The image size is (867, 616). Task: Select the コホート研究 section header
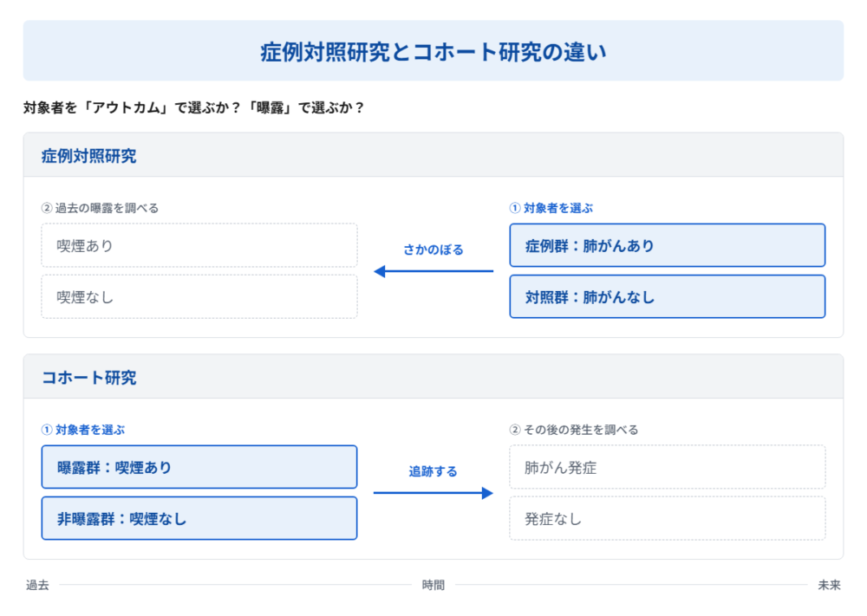88,378
